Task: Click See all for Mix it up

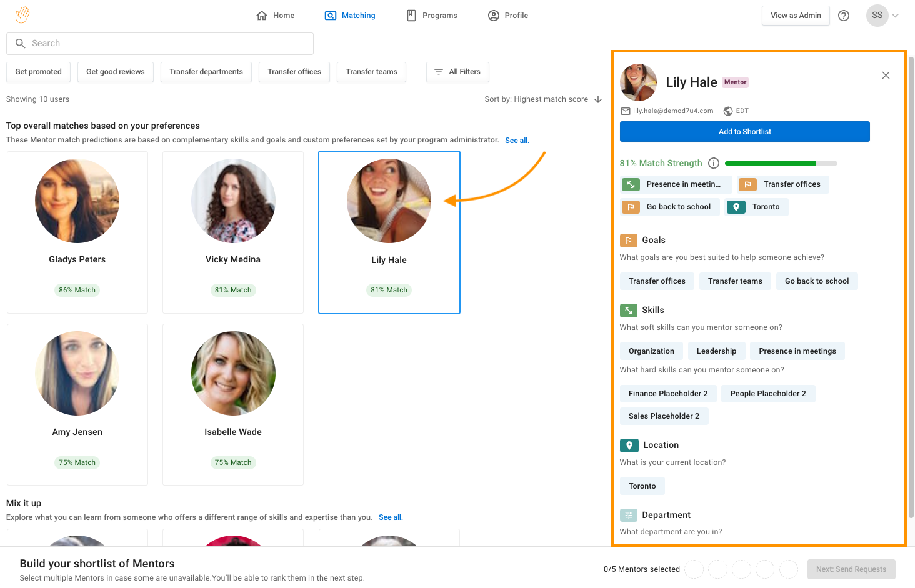Action: (x=391, y=517)
